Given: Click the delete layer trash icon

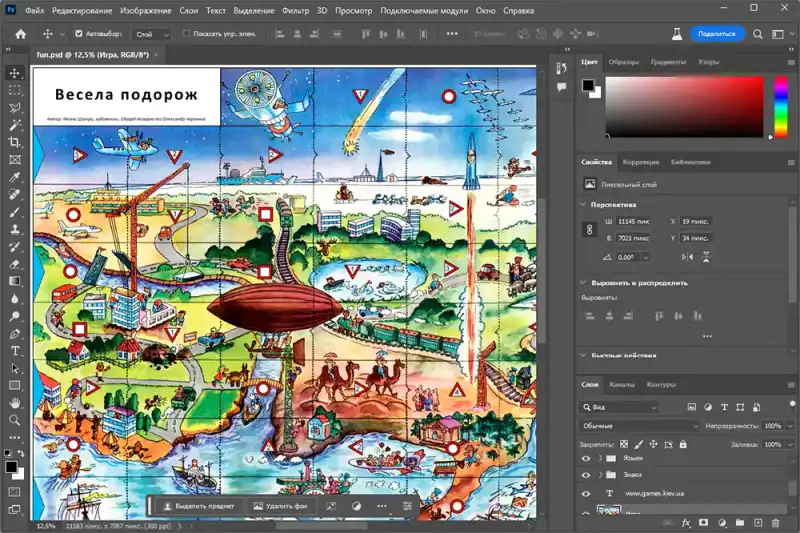Looking at the screenshot, I should (776, 523).
